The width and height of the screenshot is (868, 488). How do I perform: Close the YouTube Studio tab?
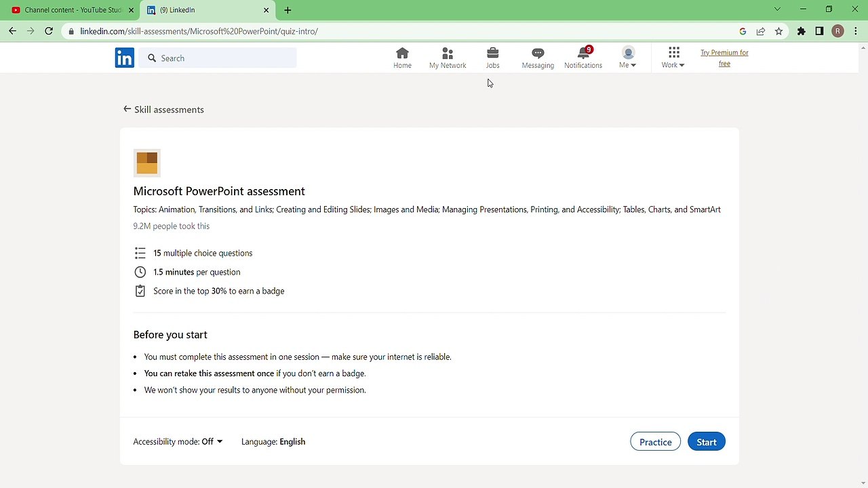[x=131, y=10]
